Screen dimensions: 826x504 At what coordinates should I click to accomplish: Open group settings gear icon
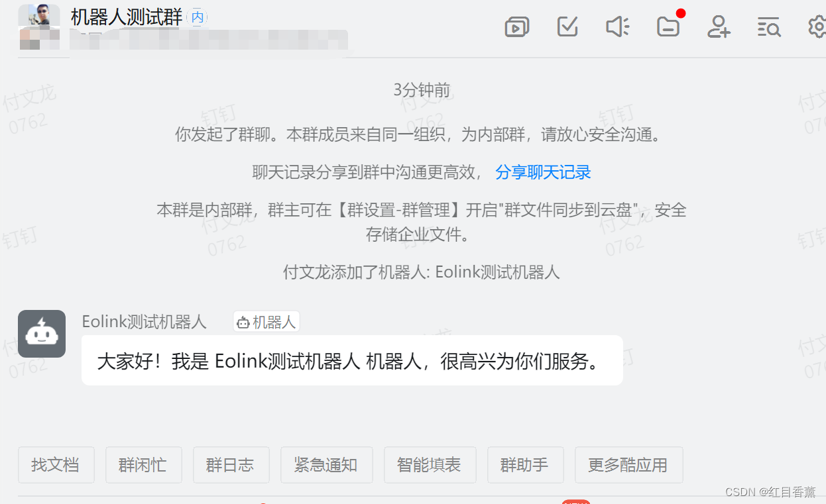817,27
